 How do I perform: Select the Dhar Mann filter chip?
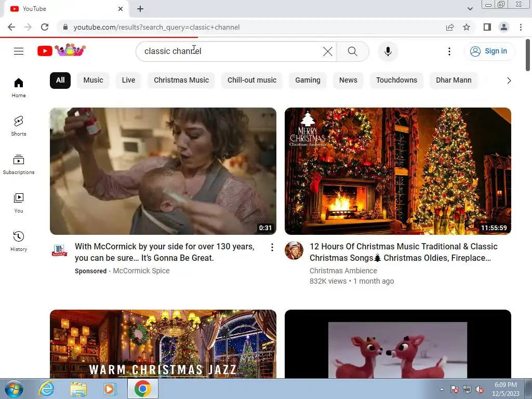coord(454,81)
